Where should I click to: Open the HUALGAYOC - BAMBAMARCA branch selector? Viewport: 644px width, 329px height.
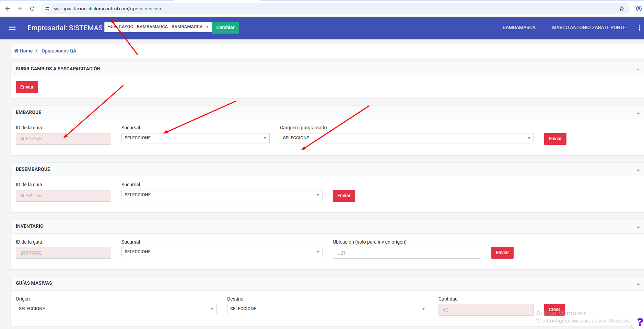[158, 27]
